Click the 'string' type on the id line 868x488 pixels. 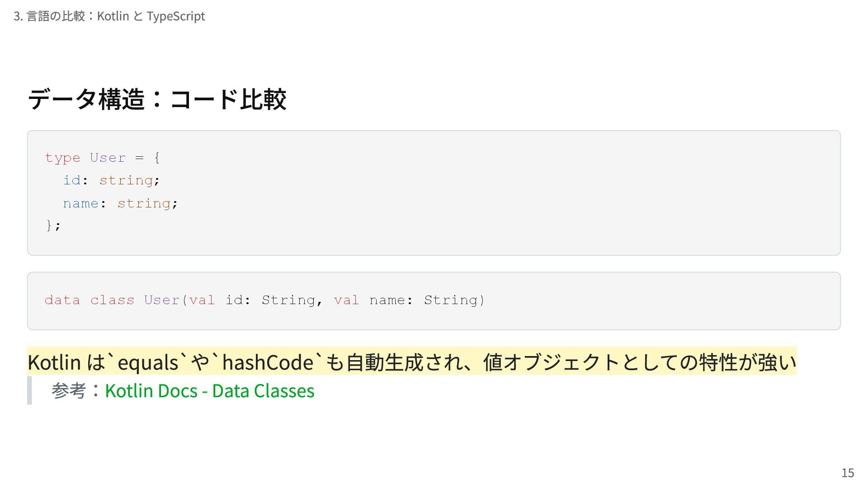pos(126,180)
